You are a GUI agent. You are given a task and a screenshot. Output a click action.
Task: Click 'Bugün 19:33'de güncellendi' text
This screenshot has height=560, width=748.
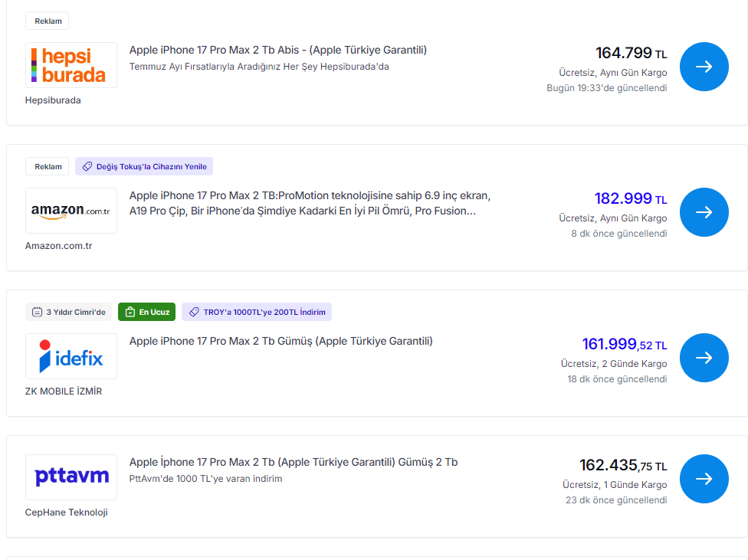[607, 88]
